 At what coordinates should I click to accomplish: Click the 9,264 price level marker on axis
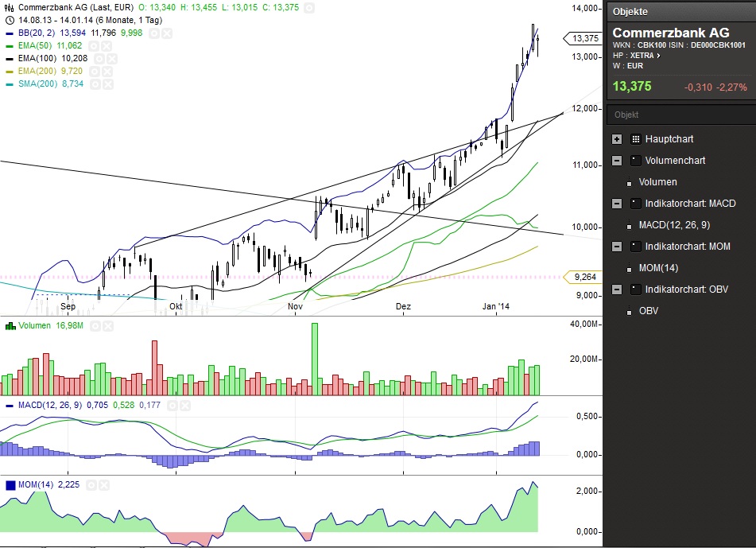(x=582, y=277)
